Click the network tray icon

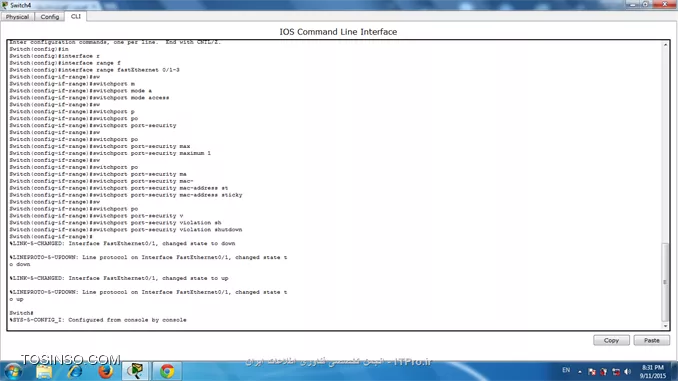pyautogui.click(x=616, y=371)
